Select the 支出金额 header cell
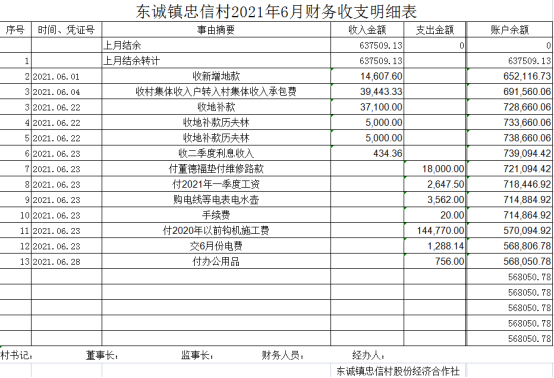Image resolution: width=554 pixels, height=378 pixels. point(435,30)
